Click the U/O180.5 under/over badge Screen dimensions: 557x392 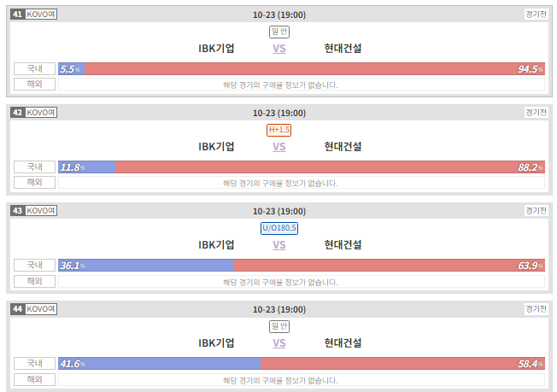[279, 228]
